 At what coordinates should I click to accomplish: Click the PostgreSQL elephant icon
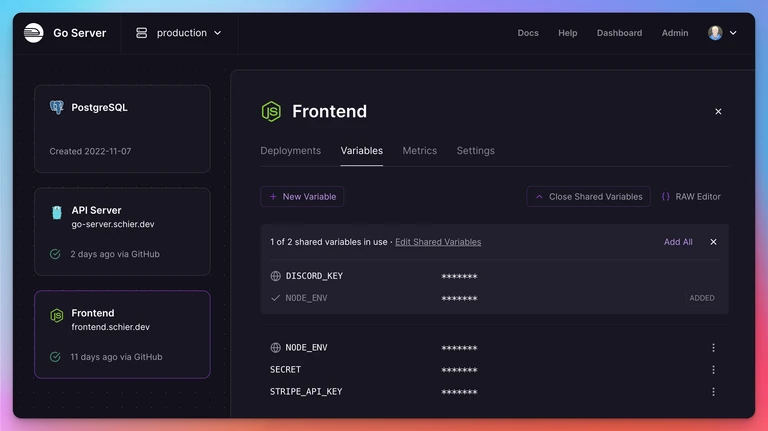click(57, 107)
